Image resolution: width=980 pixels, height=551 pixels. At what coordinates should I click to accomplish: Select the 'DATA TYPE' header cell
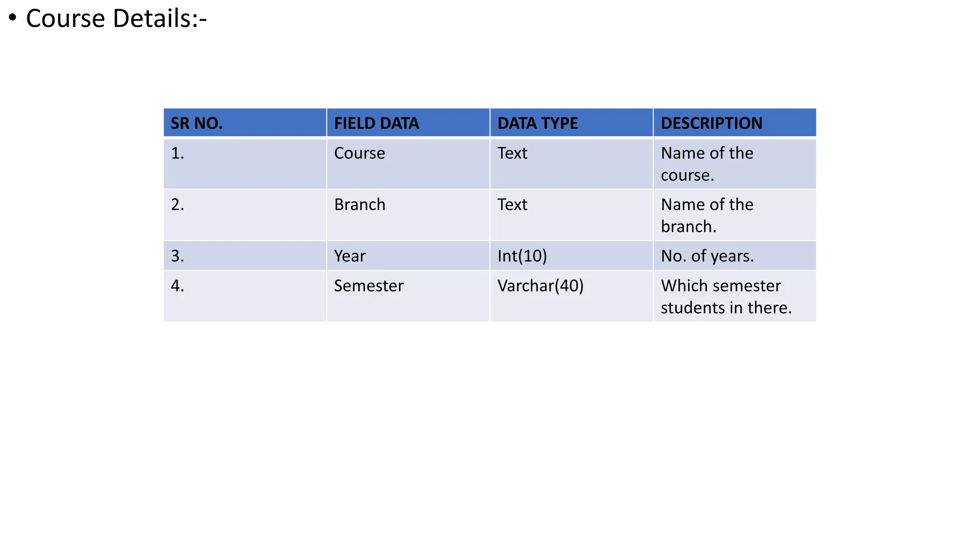[x=571, y=123]
